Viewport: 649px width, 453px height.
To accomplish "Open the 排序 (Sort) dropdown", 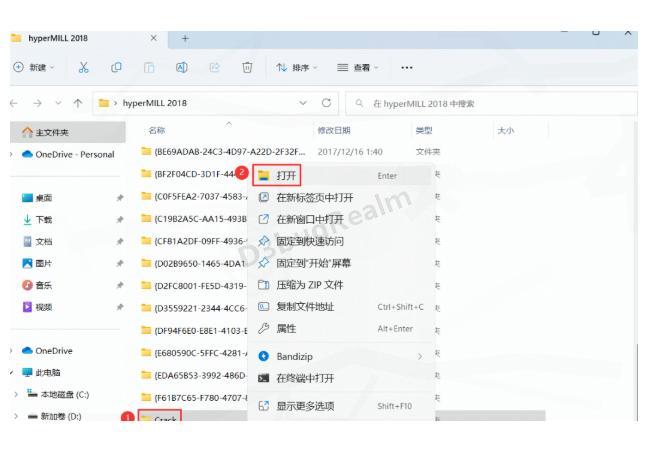I will (297, 67).
